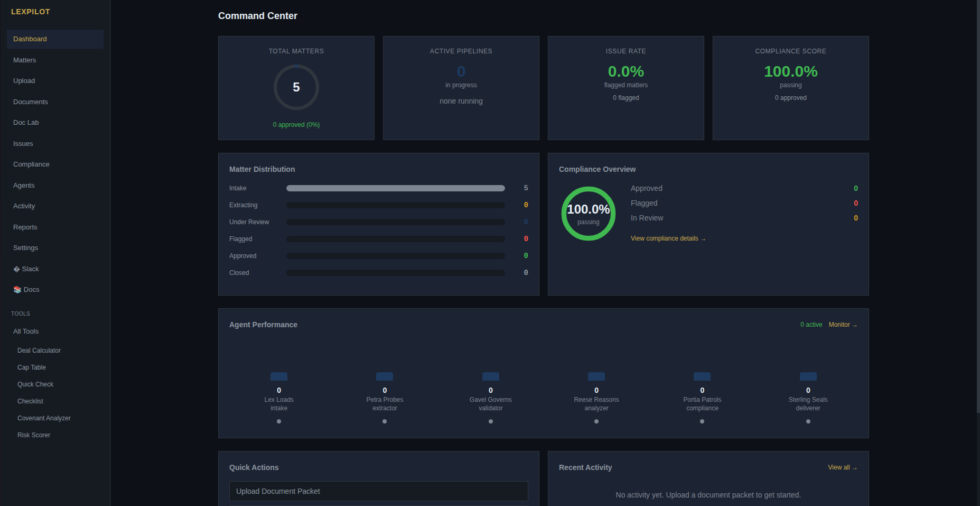
Task: Click the 0.0% Issue Rate value
Action: pos(626,71)
